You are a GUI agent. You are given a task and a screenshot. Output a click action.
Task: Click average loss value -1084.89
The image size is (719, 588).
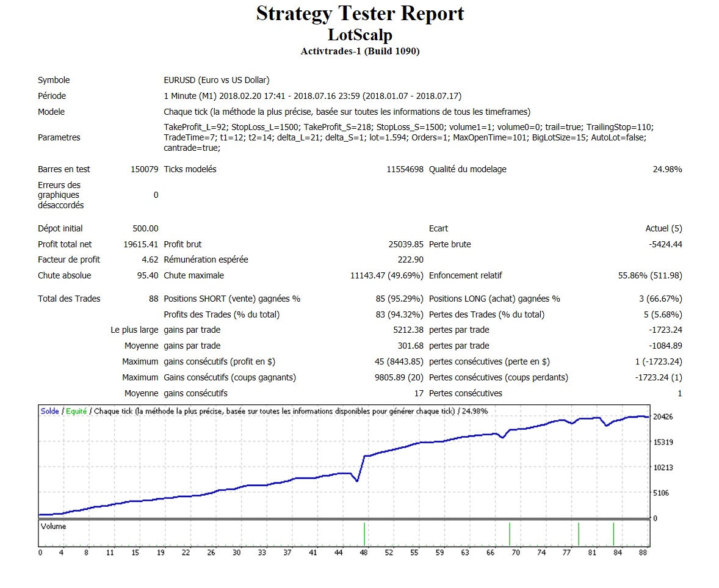point(665,346)
